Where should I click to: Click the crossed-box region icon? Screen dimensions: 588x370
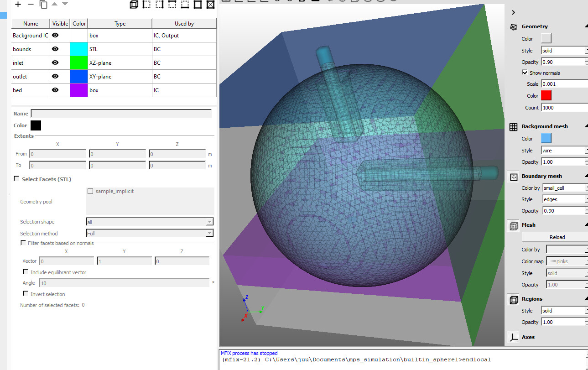(x=210, y=5)
